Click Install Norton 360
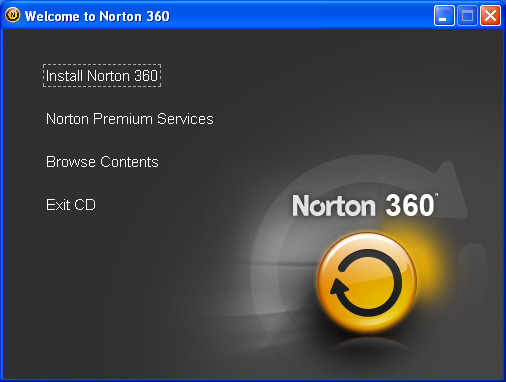 tap(102, 76)
